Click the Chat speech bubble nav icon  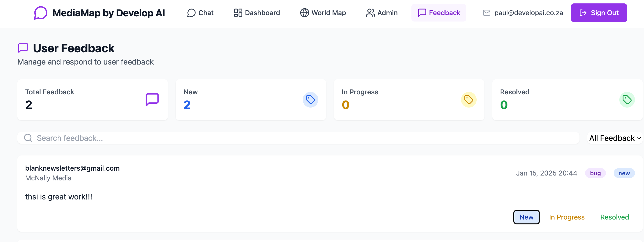coord(191,13)
